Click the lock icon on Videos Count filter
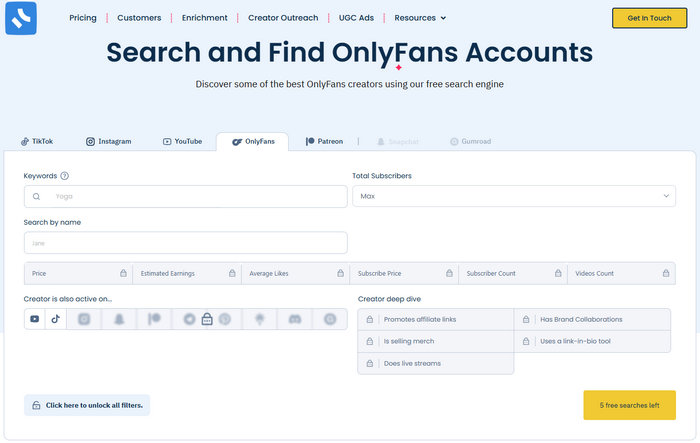700x443 pixels. [666, 273]
